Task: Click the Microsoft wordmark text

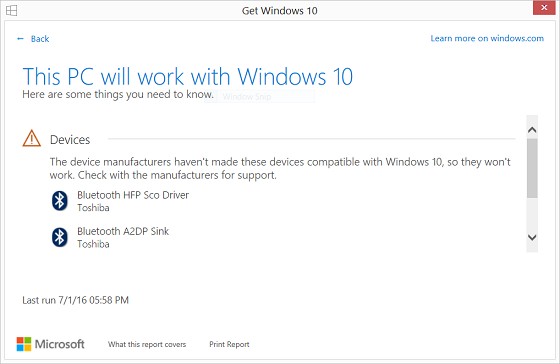Action: pos(60,344)
